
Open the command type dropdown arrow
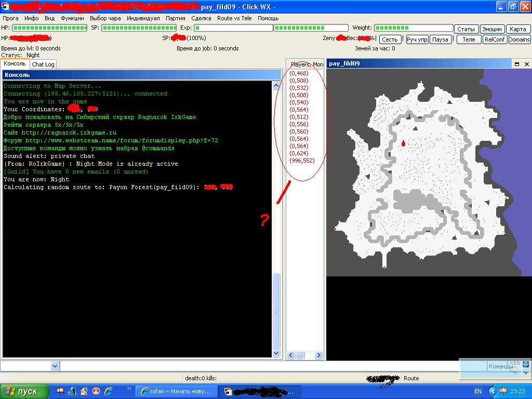tap(55, 366)
